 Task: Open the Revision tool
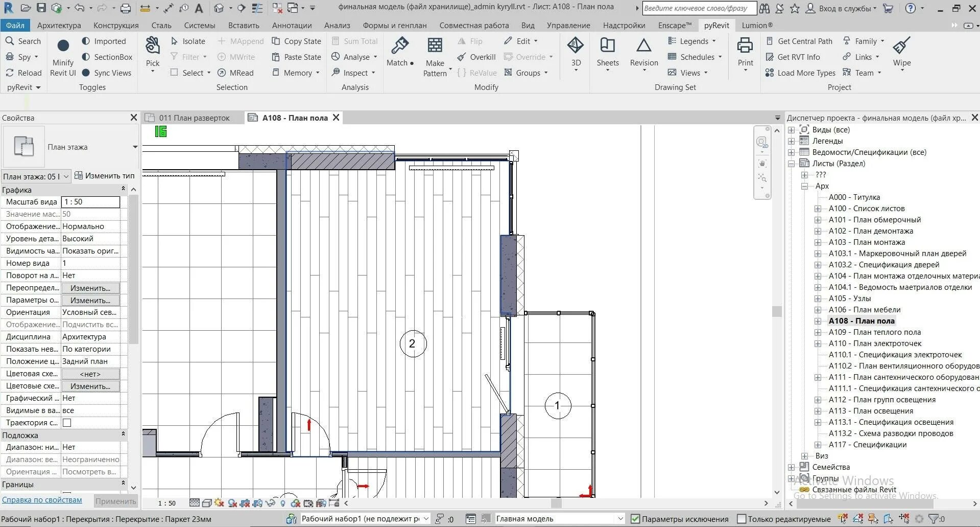pos(644,54)
